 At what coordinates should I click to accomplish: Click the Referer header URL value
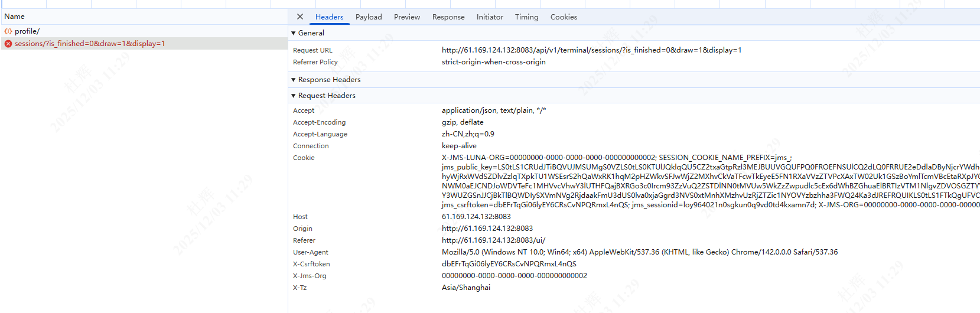pos(493,240)
